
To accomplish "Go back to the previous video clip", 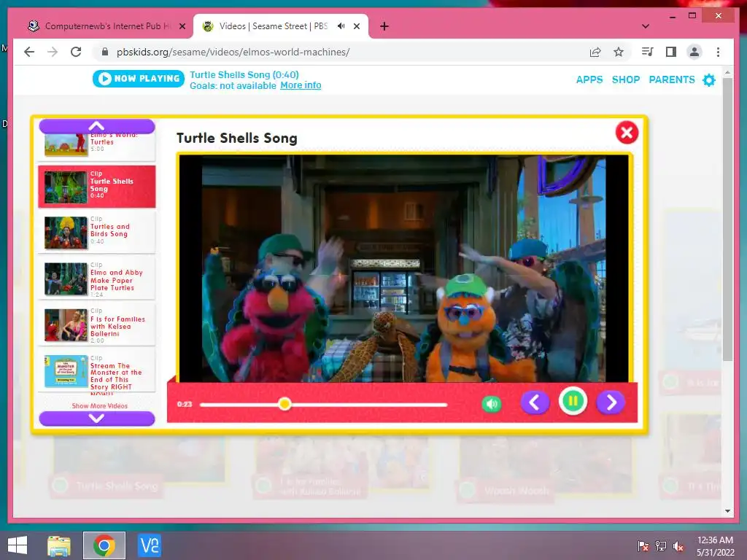I will pos(535,402).
